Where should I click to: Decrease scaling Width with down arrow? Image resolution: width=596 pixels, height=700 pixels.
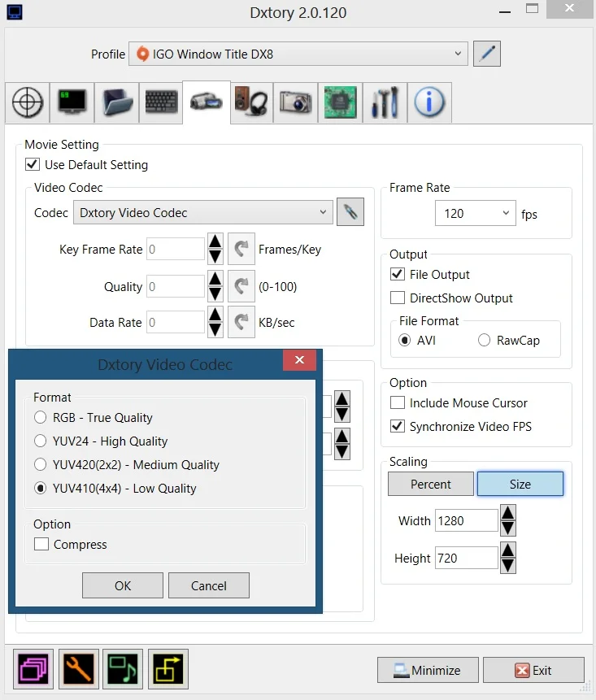coord(508,528)
